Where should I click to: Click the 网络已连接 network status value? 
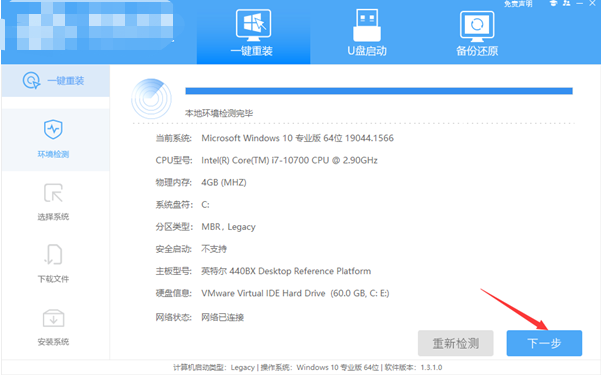pos(223,317)
